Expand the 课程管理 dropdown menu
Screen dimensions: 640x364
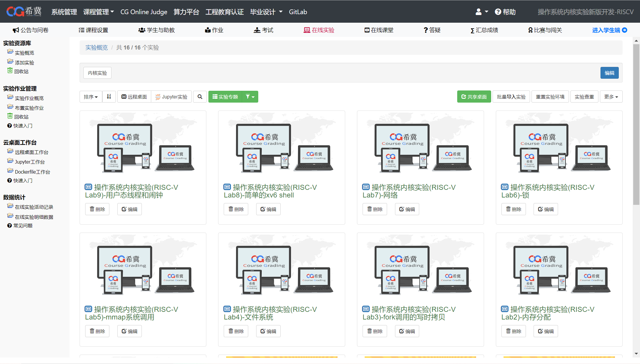[98, 12]
